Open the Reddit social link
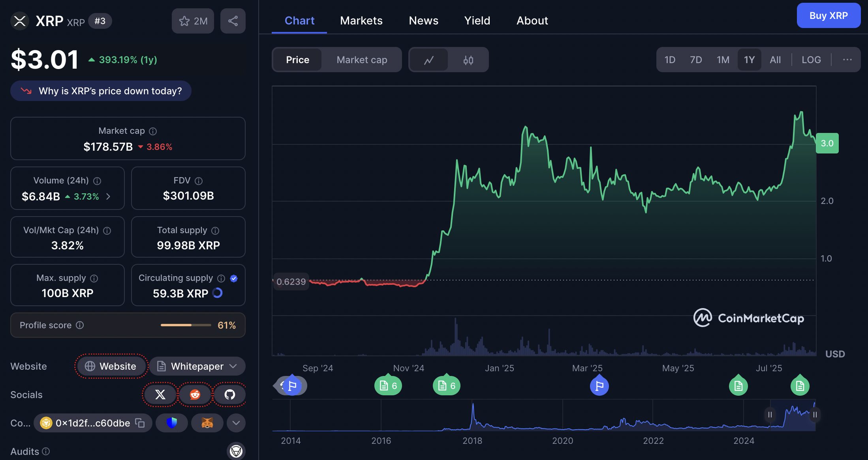This screenshot has height=460, width=868. point(195,394)
